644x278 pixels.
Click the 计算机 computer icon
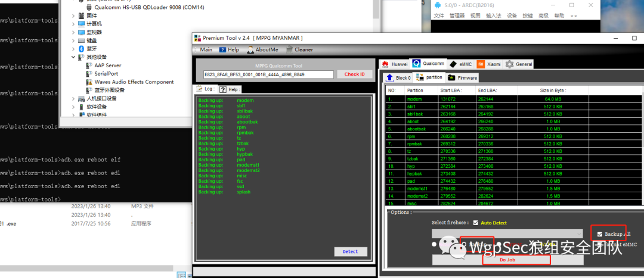pyautogui.click(x=81, y=24)
